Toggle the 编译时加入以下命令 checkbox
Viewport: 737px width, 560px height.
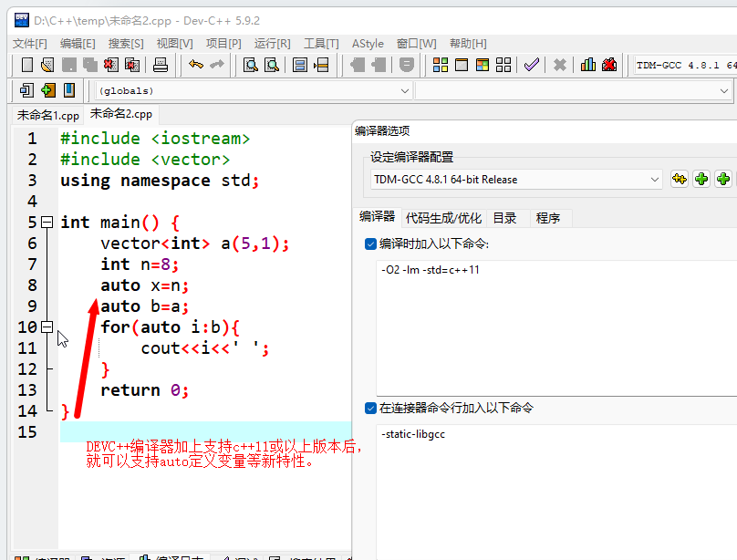(370, 244)
